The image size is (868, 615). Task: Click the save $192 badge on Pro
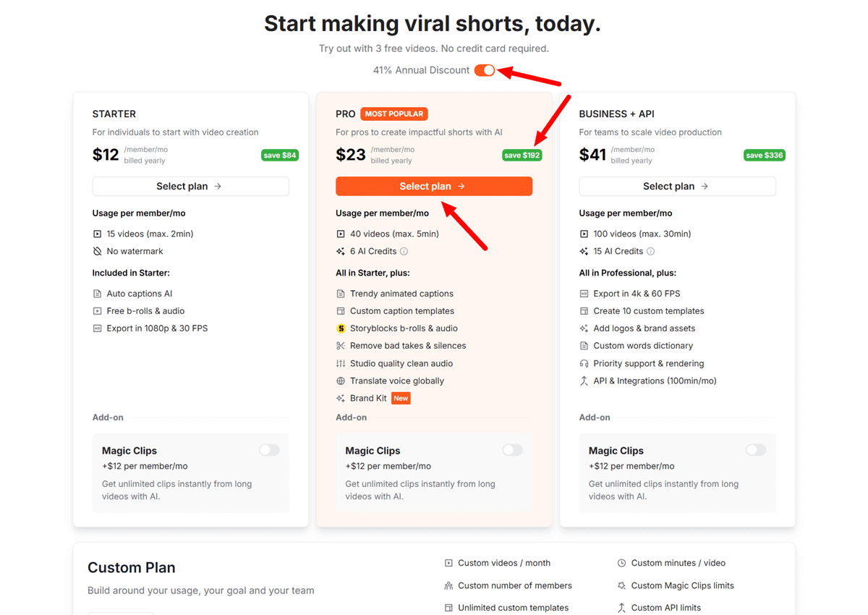[x=522, y=155]
